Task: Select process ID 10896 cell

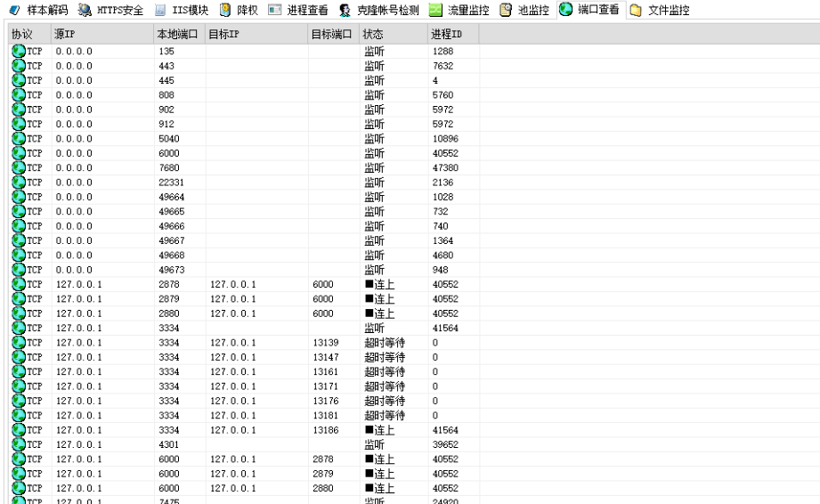Action: point(445,139)
